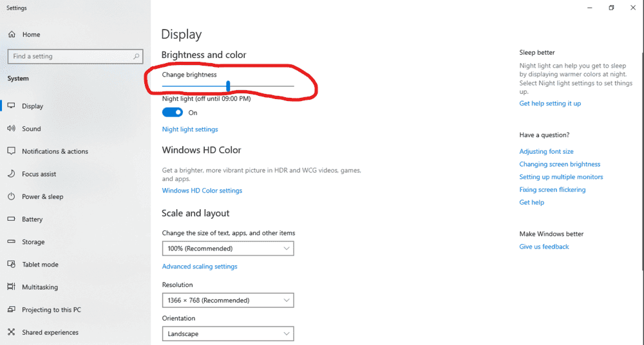Turn off the Night light toggle

pos(173,113)
